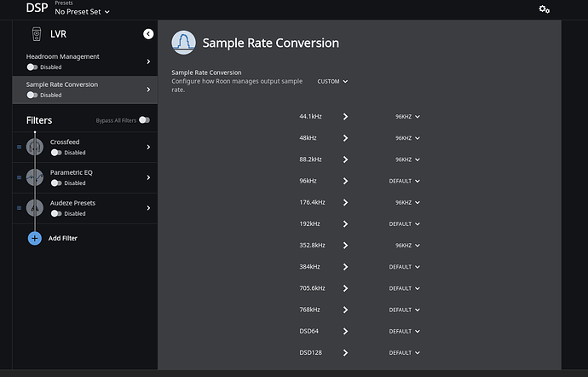
Task: Open DEFAULT dropdown for DSD128
Action: point(404,352)
